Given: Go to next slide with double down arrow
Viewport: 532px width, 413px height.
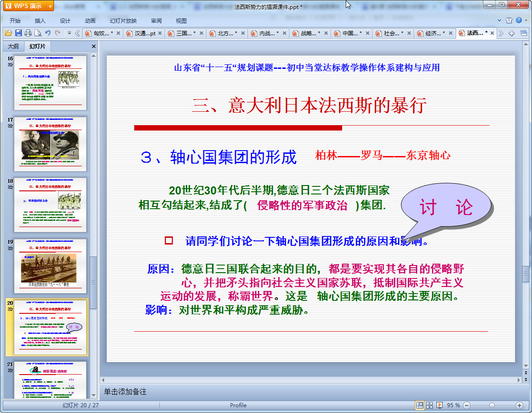Looking at the screenshot, I should [x=526, y=379].
